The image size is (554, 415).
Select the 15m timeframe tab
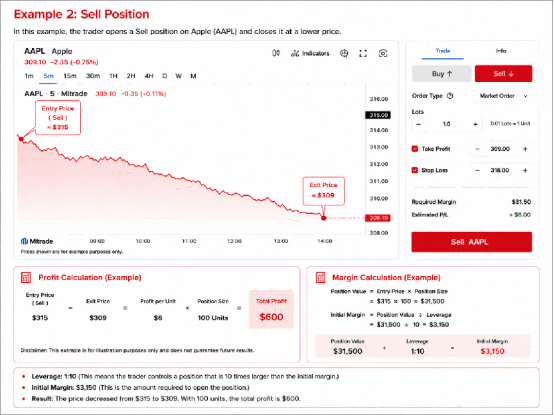(x=70, y=76)
